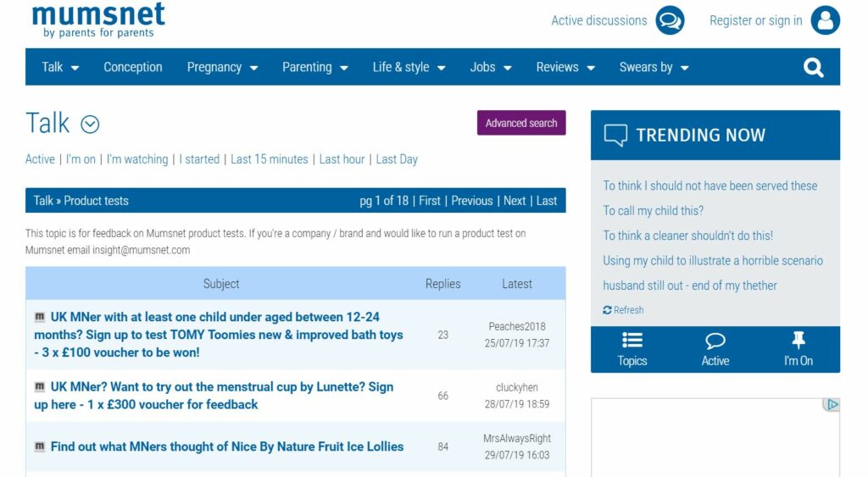The image size is (868, 477).
Task: Click the Latest column header
Action: pos(517,284)
